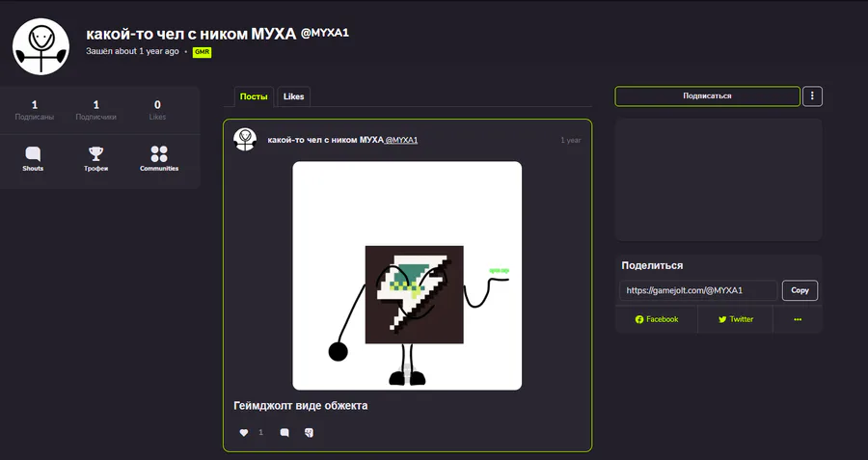Image resolution: width=868 pixels, height=460 pixels.
Task: Like the post with the heart icon
Action: pos(244,433)
